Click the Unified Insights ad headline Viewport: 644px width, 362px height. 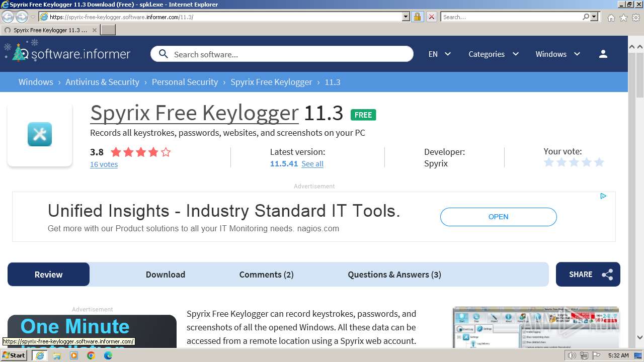224,211
